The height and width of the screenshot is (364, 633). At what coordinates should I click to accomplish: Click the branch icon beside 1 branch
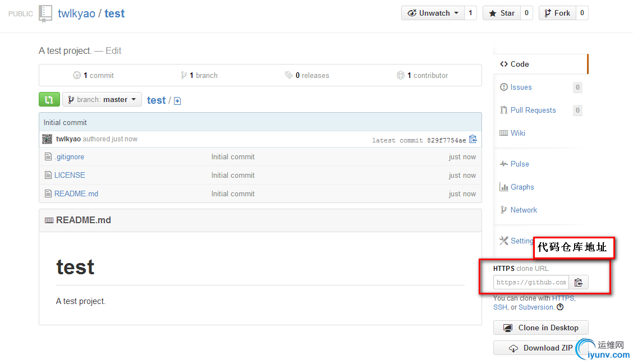pos(184,75)
